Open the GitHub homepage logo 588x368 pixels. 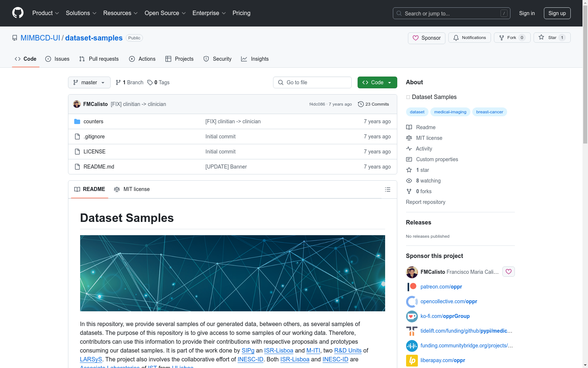tap(18, 13)
